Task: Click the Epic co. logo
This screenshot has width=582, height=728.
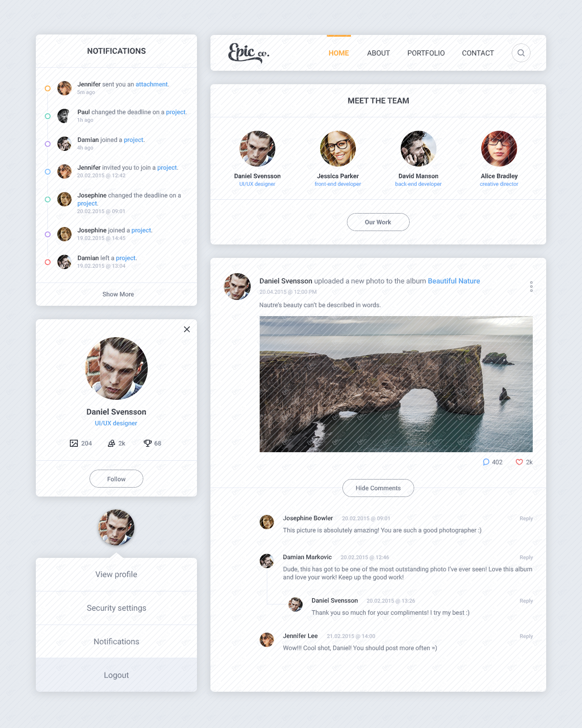Action: pyautogui.click(x=249, y=53)
